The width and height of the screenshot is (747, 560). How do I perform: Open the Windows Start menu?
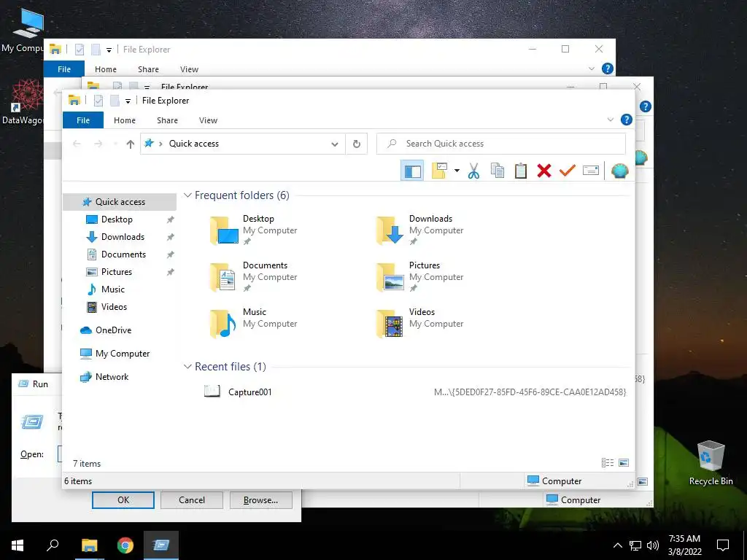coord(18,545)
